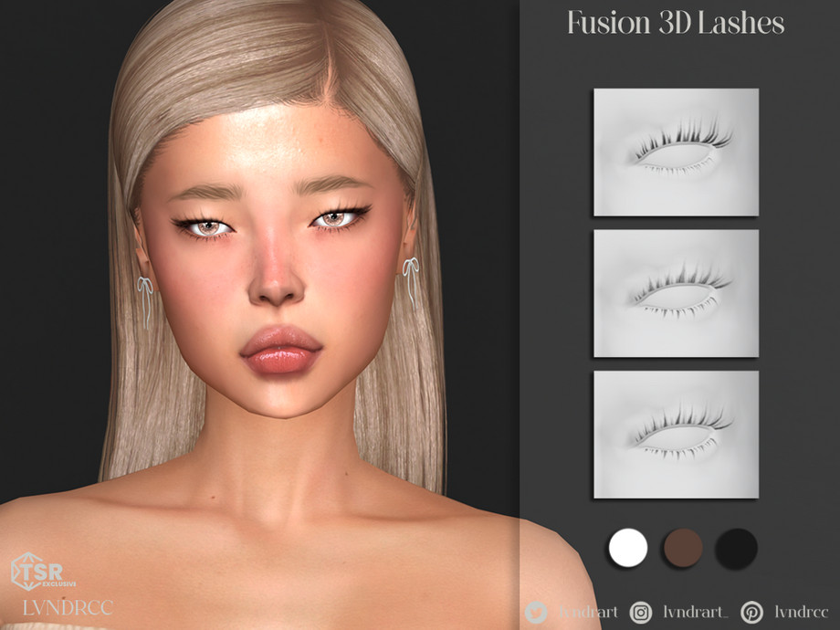Click the Pinterest logo icon
The image size is (840, 630).
click(x=753, y=612)
